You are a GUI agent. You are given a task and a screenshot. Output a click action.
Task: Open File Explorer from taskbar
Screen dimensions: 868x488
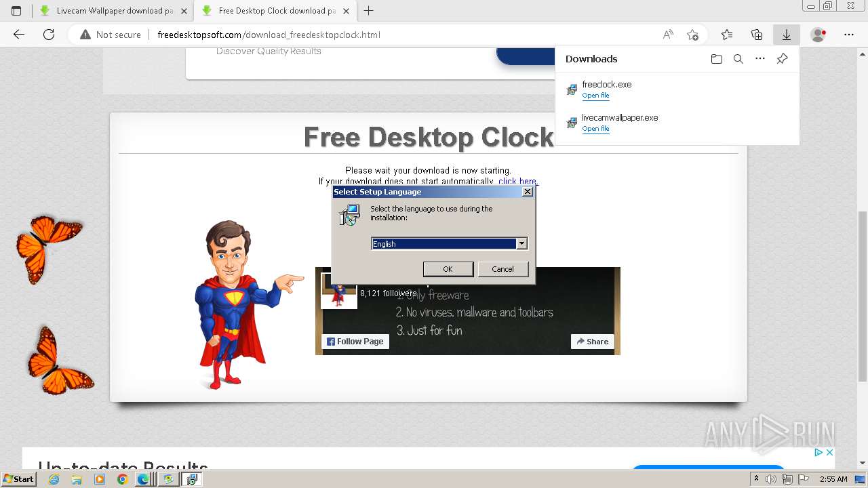click(x=77, y=479)
